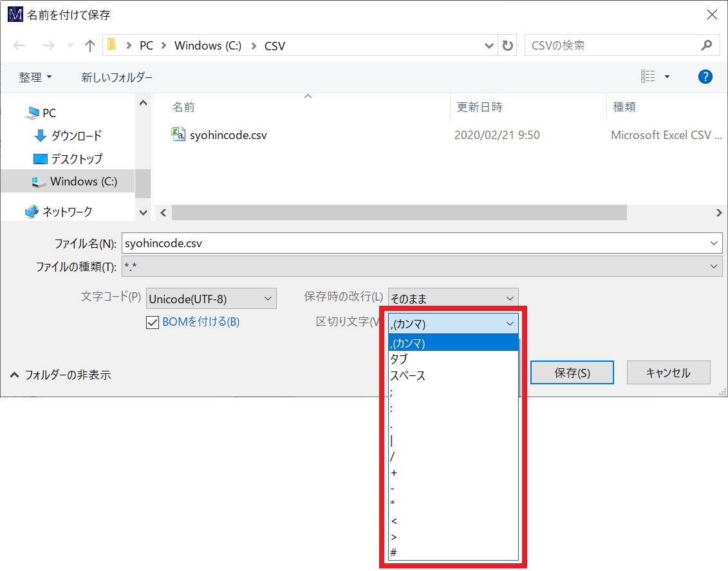The height and width of the screenshot is (571, 728).
Task: Open the help question mark icon
Action: (x=705, y=77)
